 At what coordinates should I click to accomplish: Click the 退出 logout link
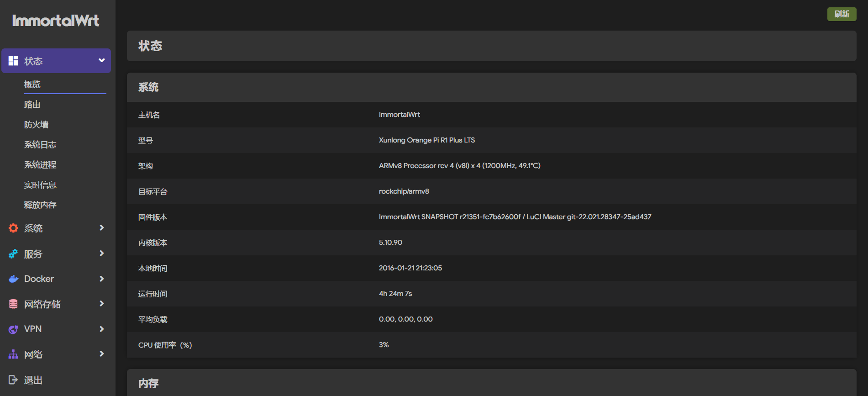click(x=33, y=380)
